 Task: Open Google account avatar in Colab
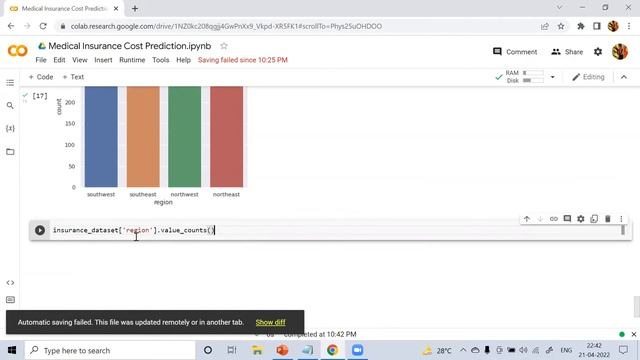[620, 52]
